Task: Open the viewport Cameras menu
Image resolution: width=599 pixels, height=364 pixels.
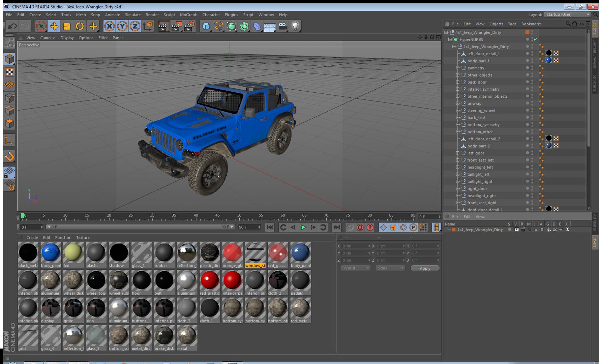Action: (48, 38)
